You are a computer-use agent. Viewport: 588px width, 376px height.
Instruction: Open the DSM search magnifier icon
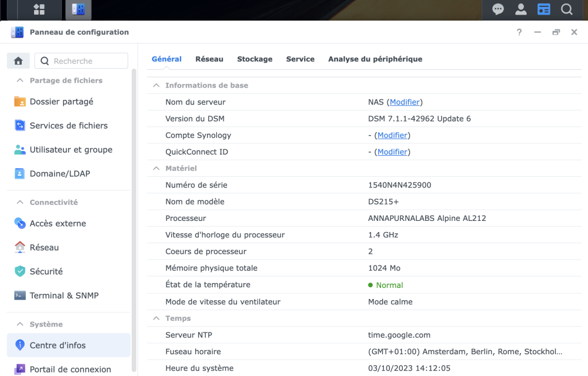567,9
